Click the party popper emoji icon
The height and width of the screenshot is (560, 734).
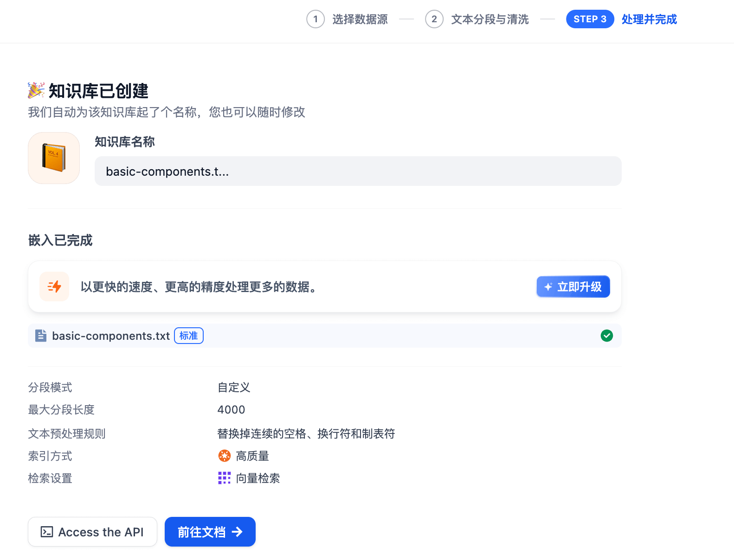click(36, 90)
